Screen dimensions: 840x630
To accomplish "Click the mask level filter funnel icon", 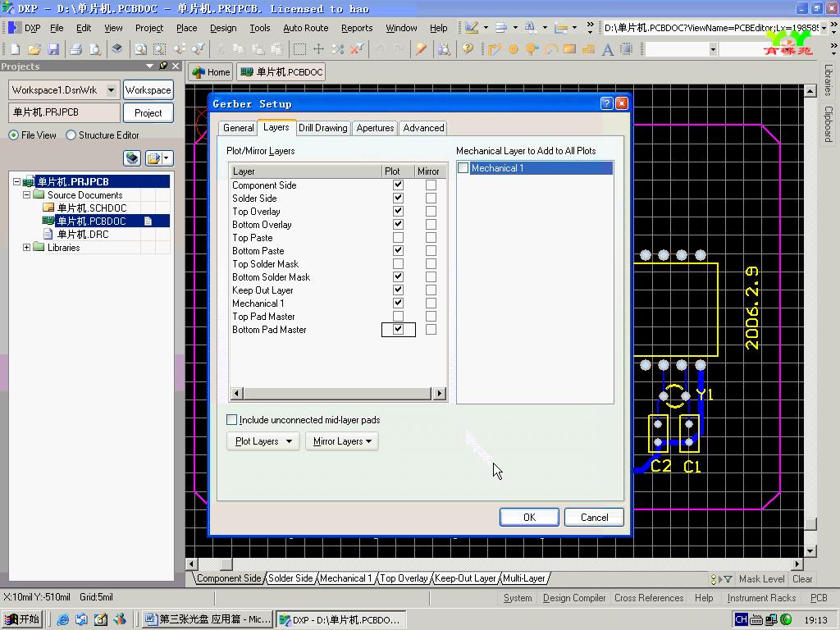I will pyautogui.click(x=728, y=579).
